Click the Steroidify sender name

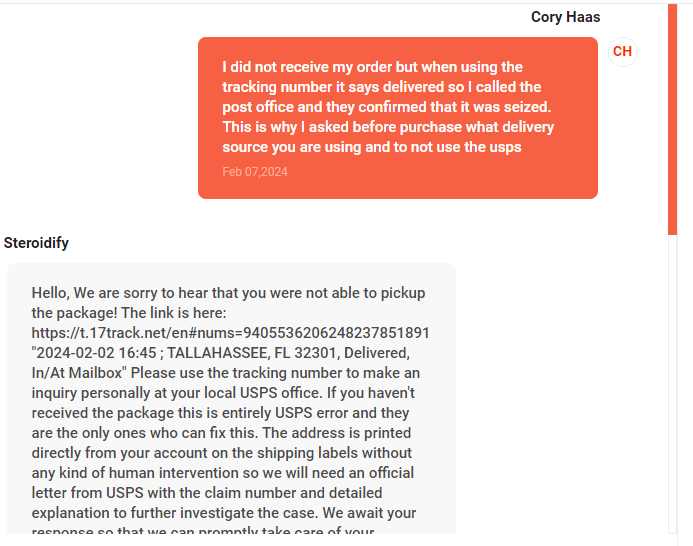point(36,243)
